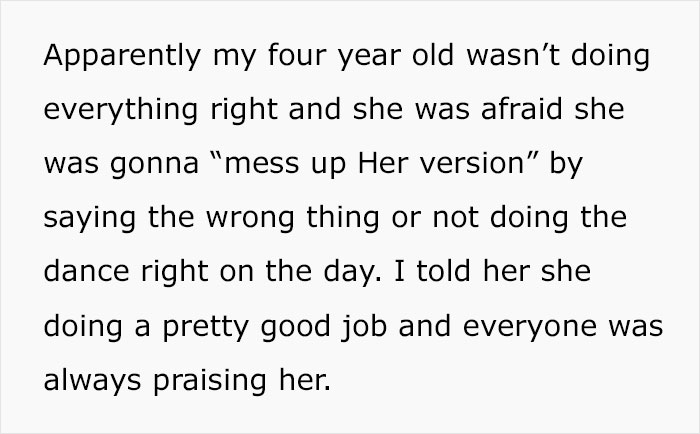
Task: Click on the word "saying"
Action: (90, 219)
